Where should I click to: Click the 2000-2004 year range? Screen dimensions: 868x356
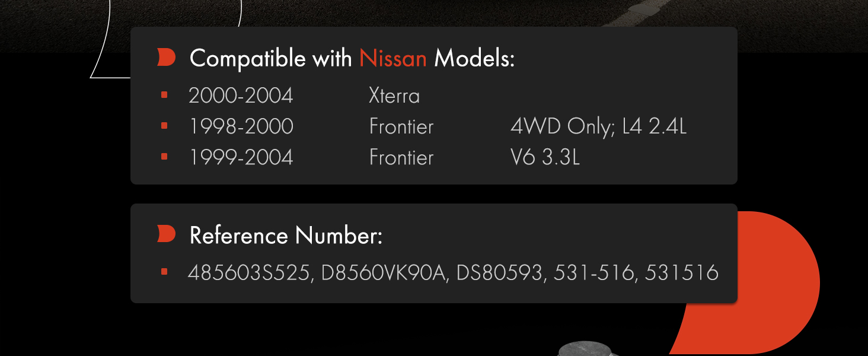coord(241,96)
